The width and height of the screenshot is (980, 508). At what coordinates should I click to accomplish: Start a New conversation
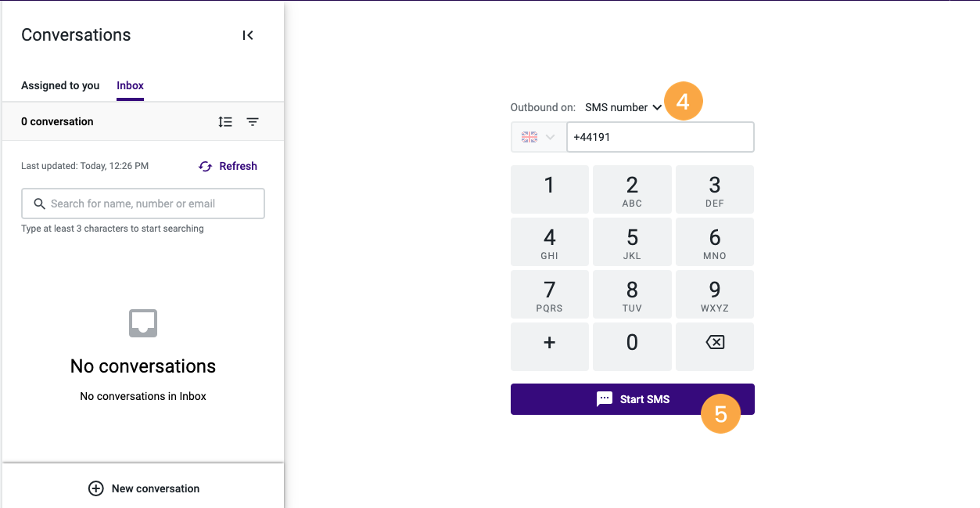[x=143, y=488]
